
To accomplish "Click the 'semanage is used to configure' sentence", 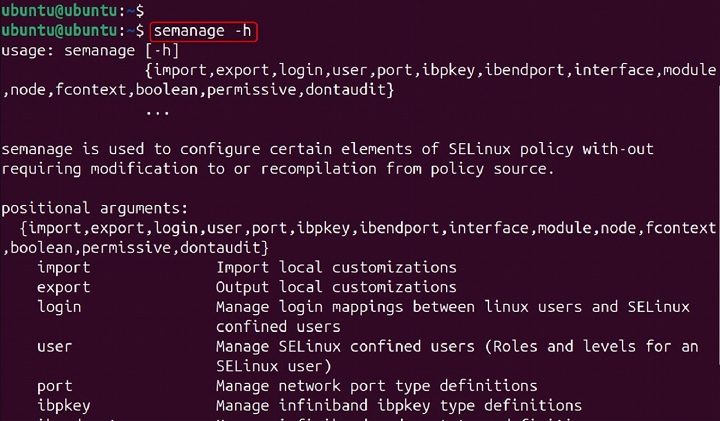I will tap(328, 149).
